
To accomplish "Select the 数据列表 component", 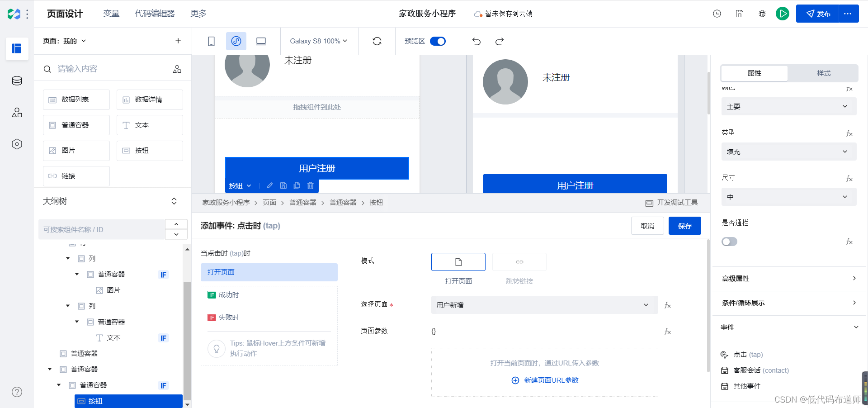I will [76, 100].
